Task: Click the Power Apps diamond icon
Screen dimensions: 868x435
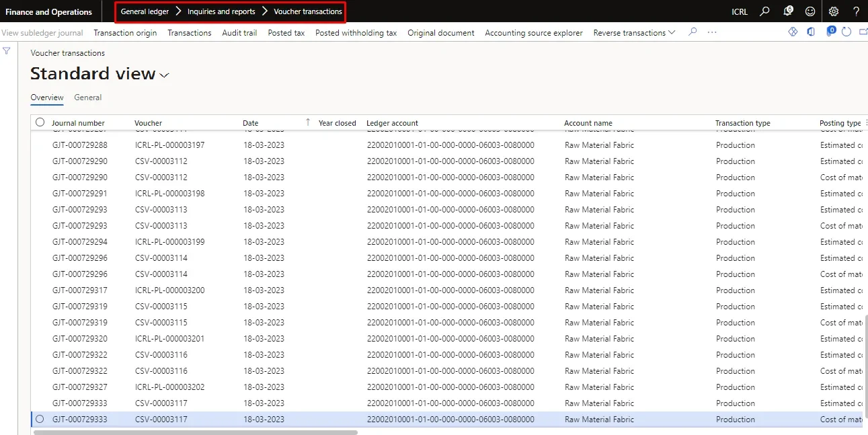Action: (793, 32)
